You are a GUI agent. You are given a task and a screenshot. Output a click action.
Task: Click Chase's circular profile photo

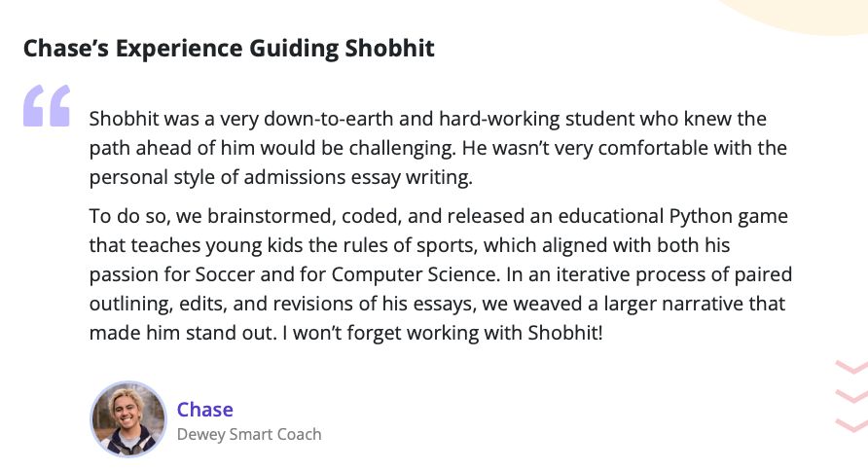(x=128, y=419)
